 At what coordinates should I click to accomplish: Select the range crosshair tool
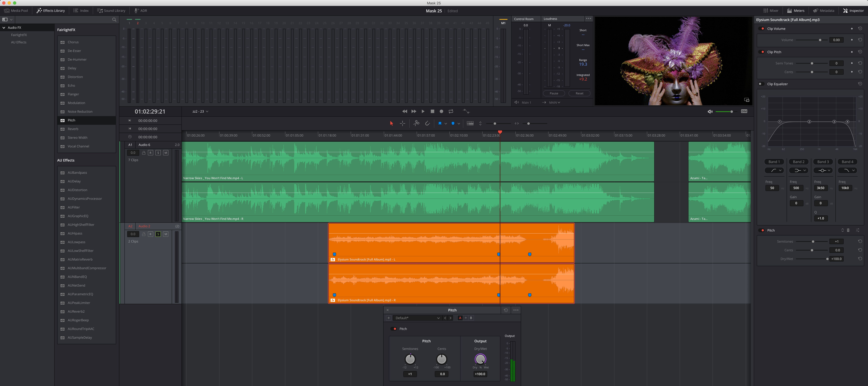pyautogui.click(x=402, y=124)
